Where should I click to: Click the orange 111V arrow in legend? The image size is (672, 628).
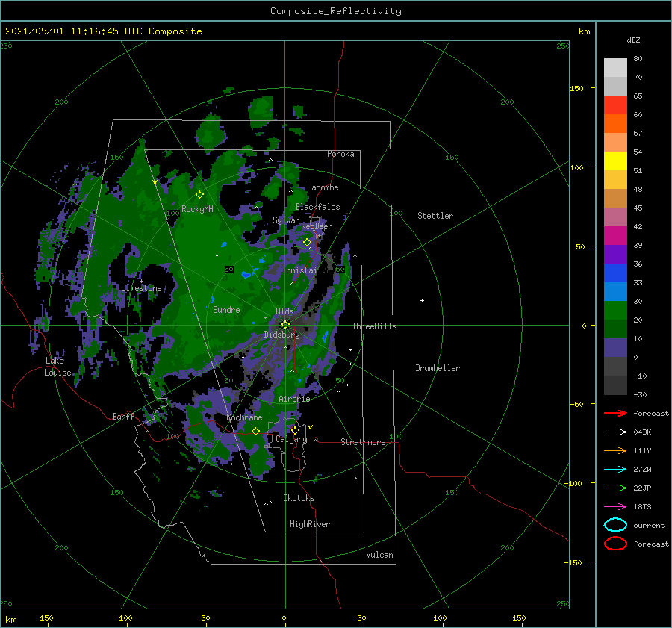click(615, 450)
